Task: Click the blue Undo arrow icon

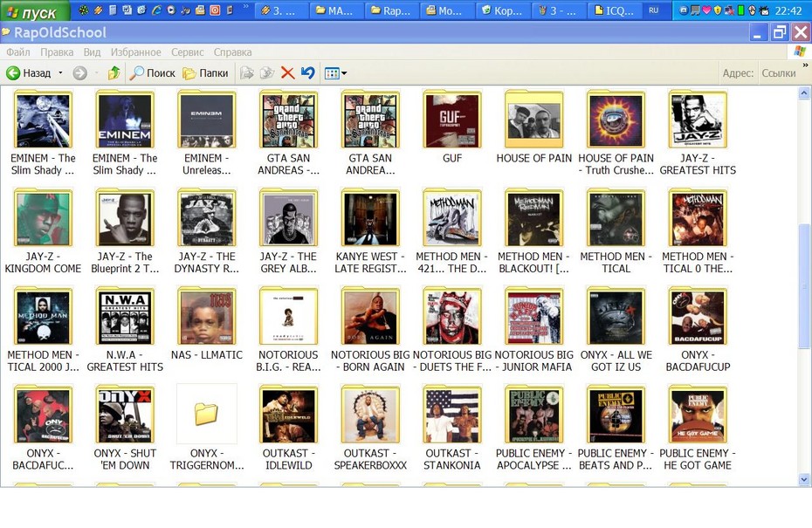Action: coord(308,73)
